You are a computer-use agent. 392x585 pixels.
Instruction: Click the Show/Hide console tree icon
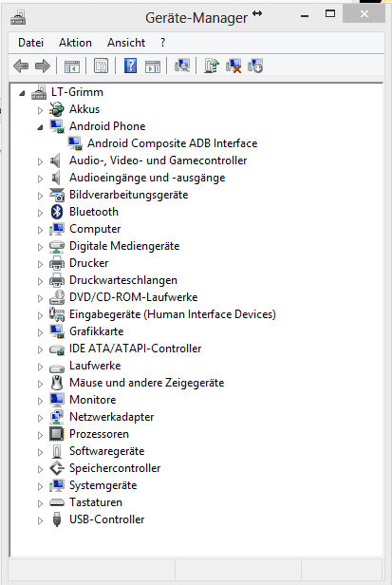click(x=71, y=66)
